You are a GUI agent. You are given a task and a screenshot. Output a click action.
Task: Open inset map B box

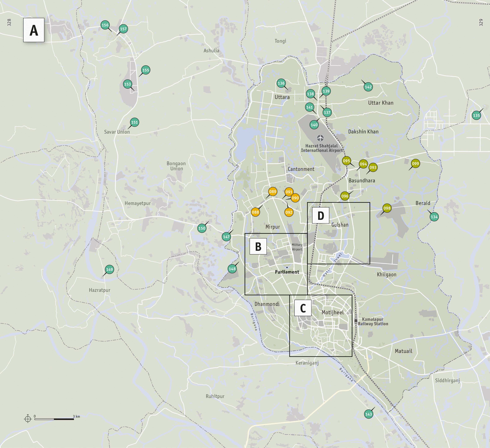(x=258, y=246)
